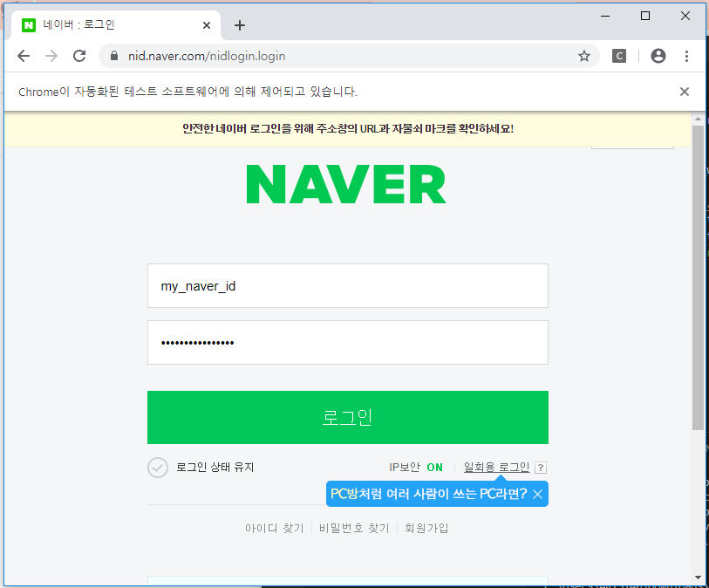Open 아이디 찾기 link
The width and height of the screenshot is (709, 588).
click(x=275, y=528)
